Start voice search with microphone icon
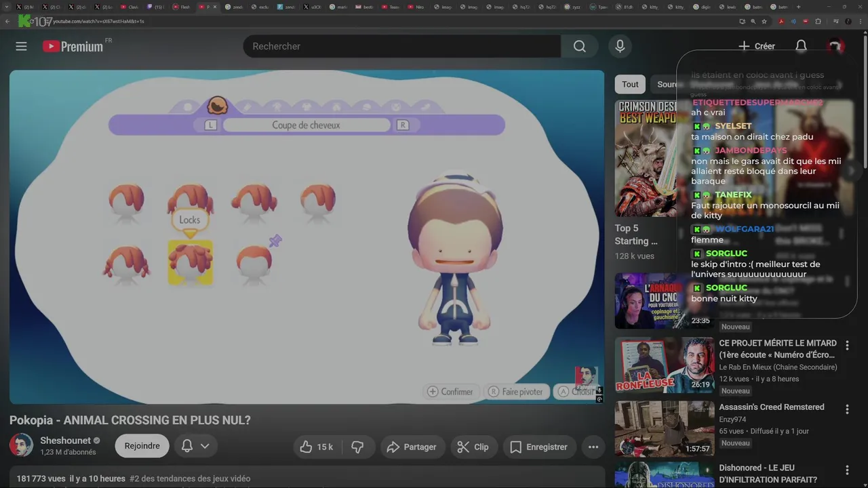Viewport: 868px width, 488px height. click(619, 46)
